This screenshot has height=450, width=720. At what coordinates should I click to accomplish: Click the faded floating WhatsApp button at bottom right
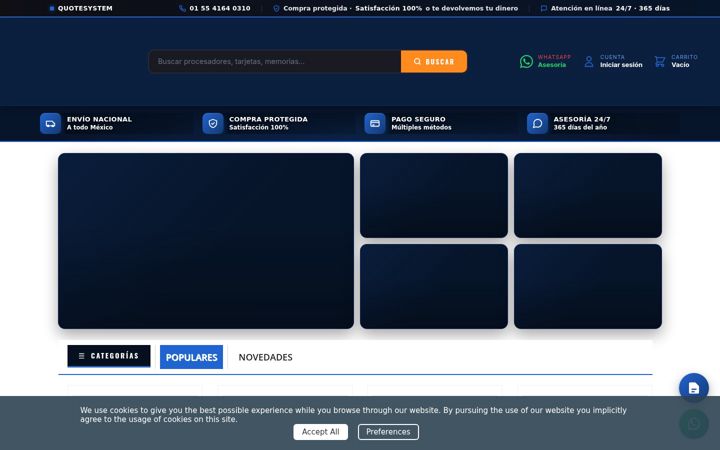pos(694,423)
